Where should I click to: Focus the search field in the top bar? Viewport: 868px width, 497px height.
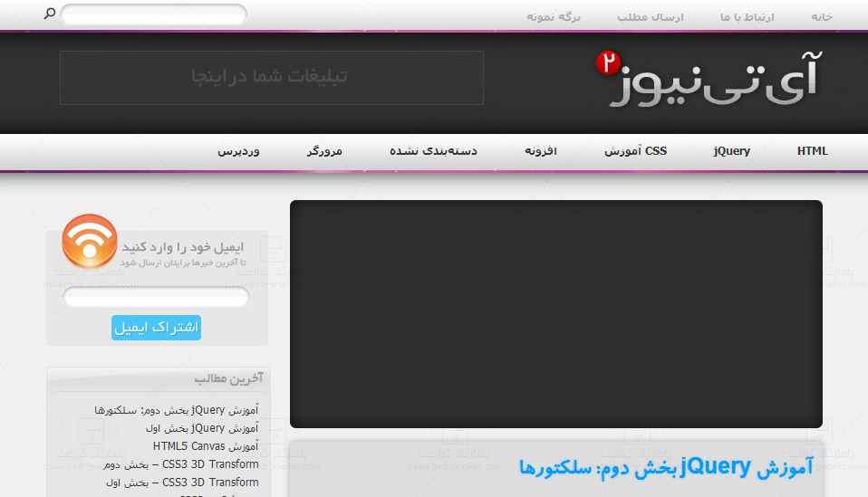pyautogui.click(x=153, y=14)
